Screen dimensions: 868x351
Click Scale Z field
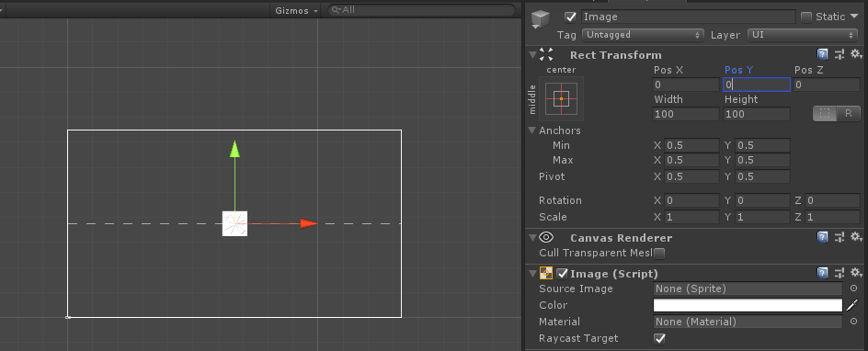[832, 217]
